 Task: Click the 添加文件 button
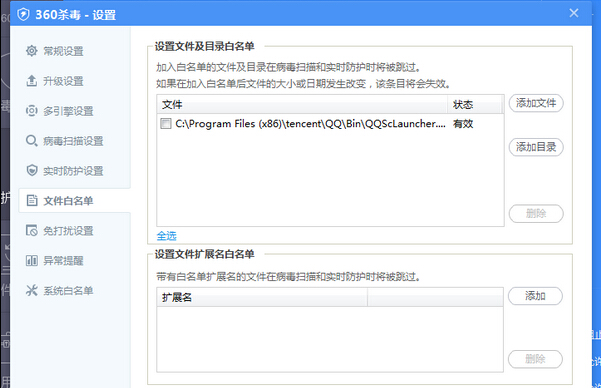536,103
